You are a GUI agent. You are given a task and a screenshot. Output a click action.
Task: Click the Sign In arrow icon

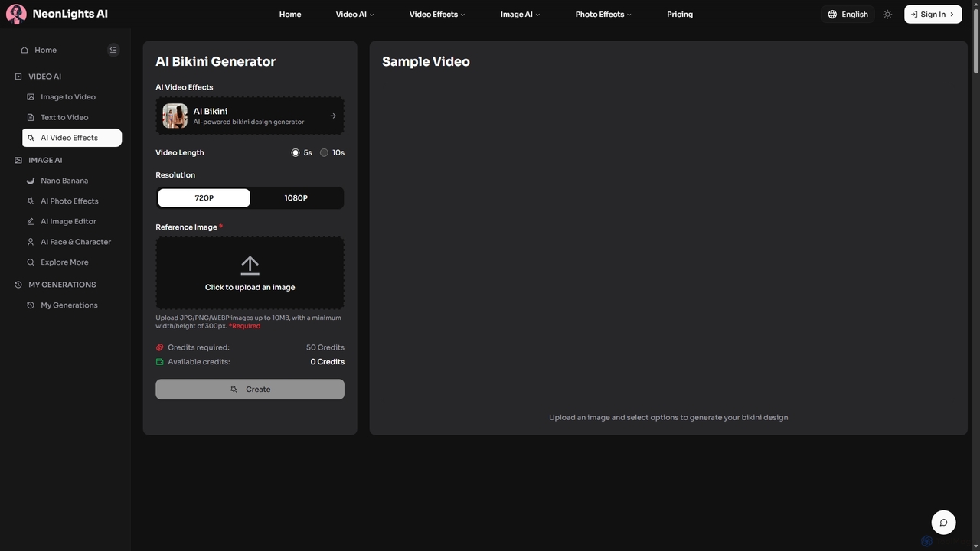952,14
